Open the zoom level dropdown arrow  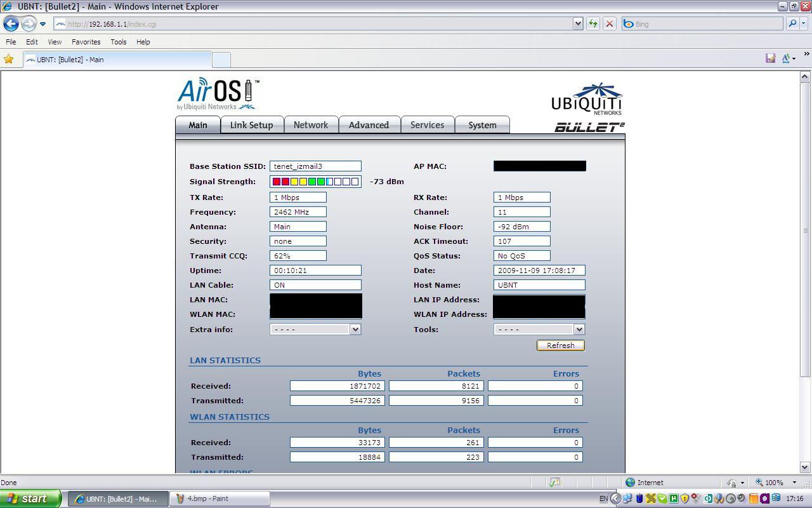coord(794,483)
